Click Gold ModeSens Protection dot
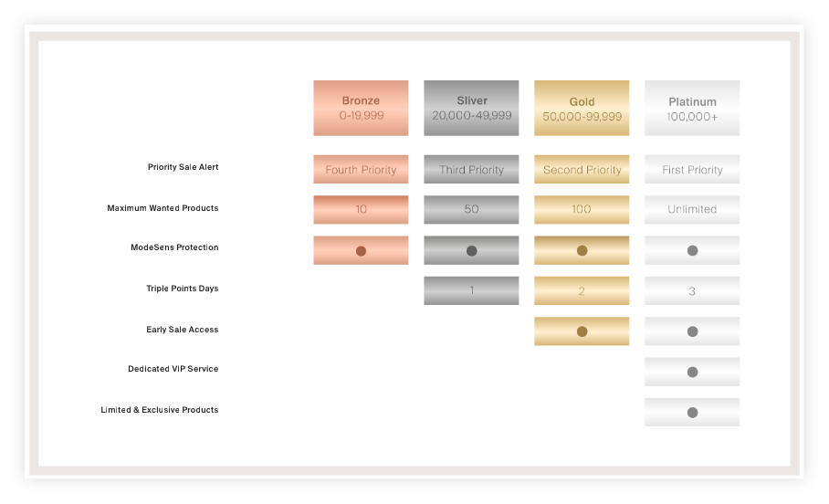The height and width of the screenshot is (504, 829). 582,250
